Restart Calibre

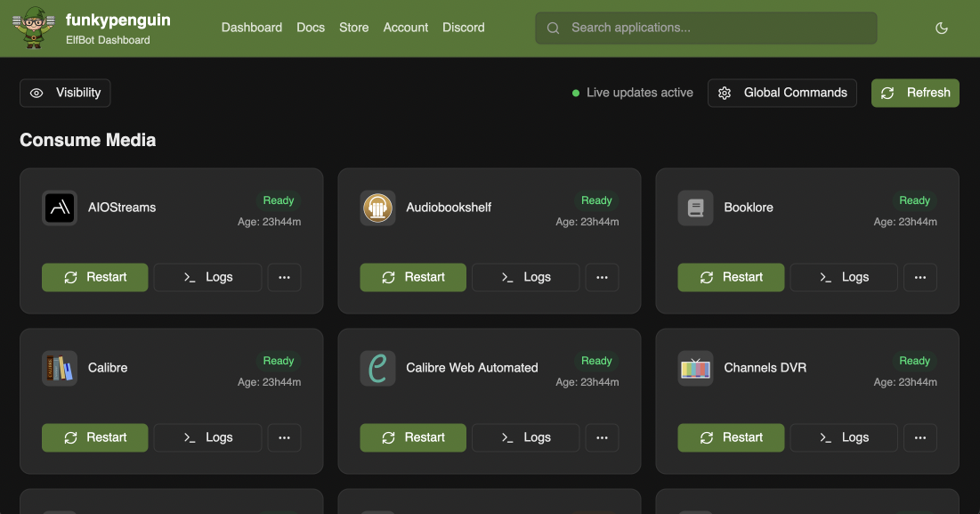click(95, 437)
